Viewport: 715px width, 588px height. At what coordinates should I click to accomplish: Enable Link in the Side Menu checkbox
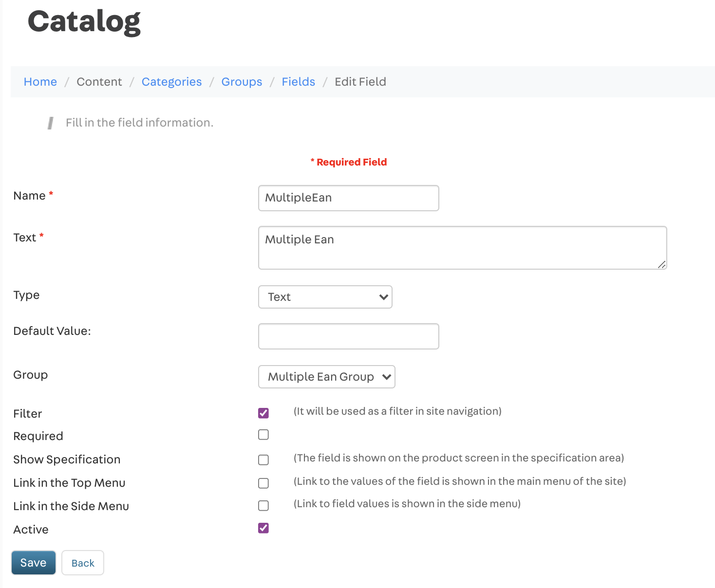click(263, 506)
